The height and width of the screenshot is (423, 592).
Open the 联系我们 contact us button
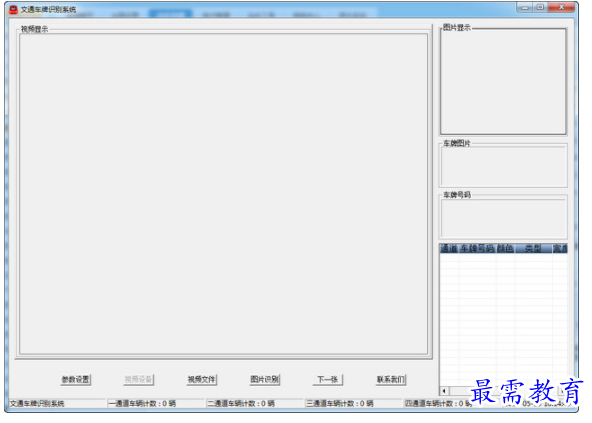coord(391,379)
